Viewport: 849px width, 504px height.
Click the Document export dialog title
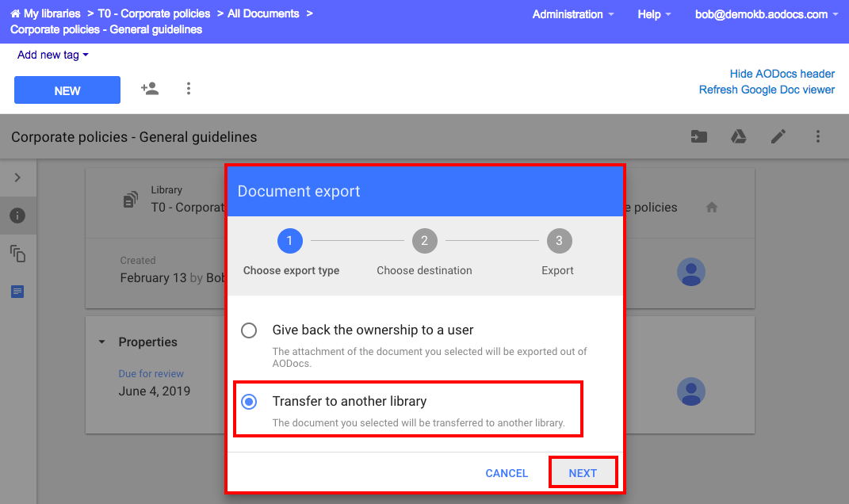299,191
